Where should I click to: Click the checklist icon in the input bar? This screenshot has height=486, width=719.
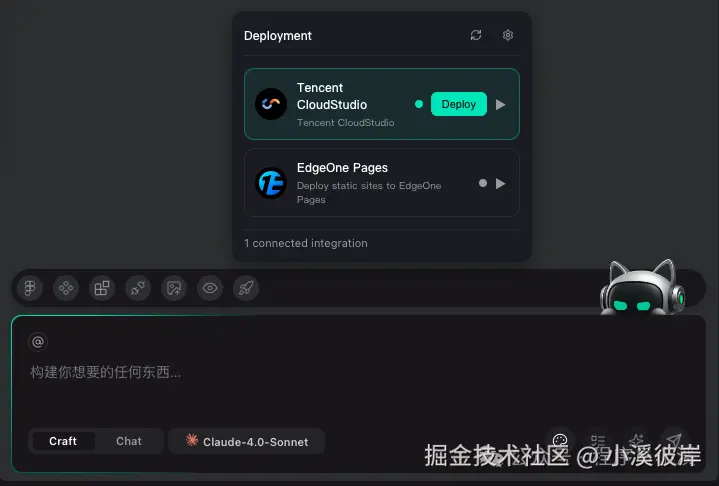click(x=598, y=441)
